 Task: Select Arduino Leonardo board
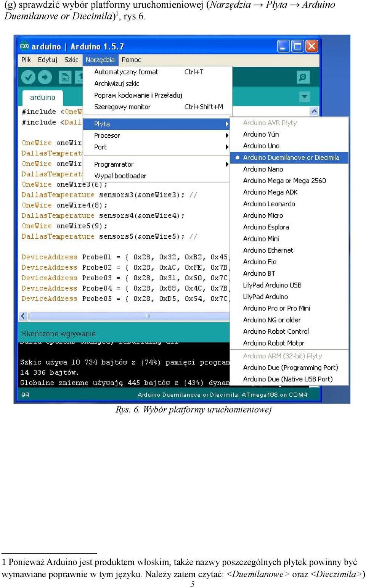tap(289, 204)
